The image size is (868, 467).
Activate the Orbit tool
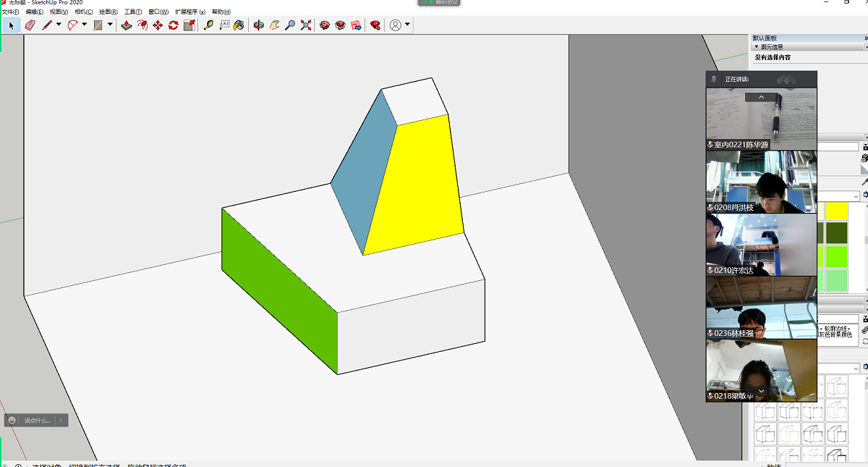click(258, 25)
